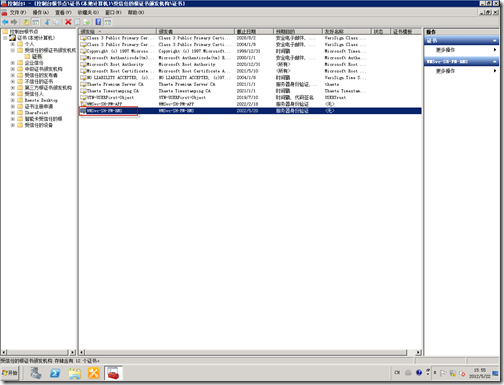Open 更多操作 submenu under the 证书 section
This screenshot has height=385, width=504.
461,50
